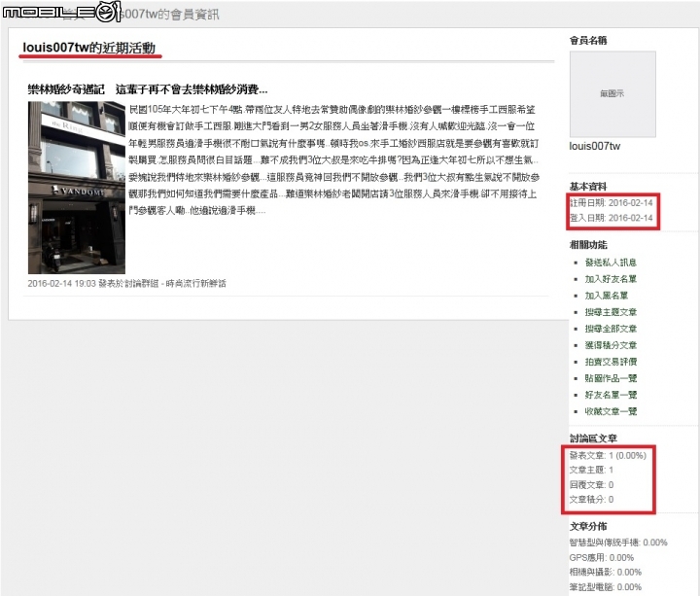Open the storefront photo thumbnail
This screenshot has width=700, height=596.
77,188
